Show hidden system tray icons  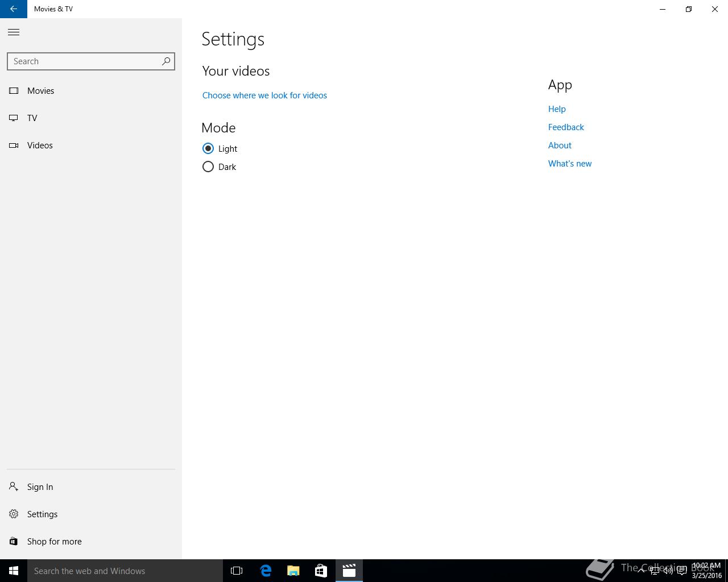coord(641,571)
